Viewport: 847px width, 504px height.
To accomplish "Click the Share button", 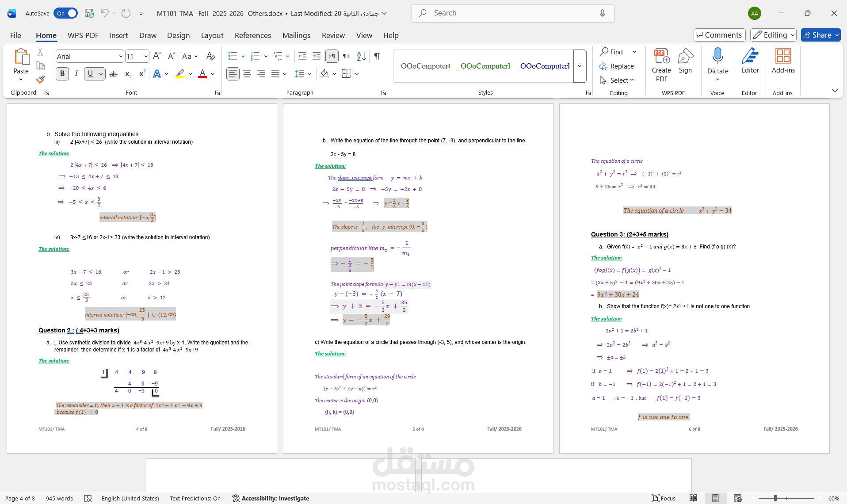I will coord(817,35).
